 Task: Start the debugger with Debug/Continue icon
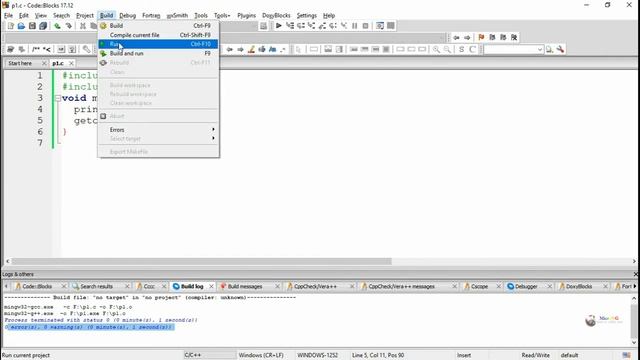pos(279,26)
